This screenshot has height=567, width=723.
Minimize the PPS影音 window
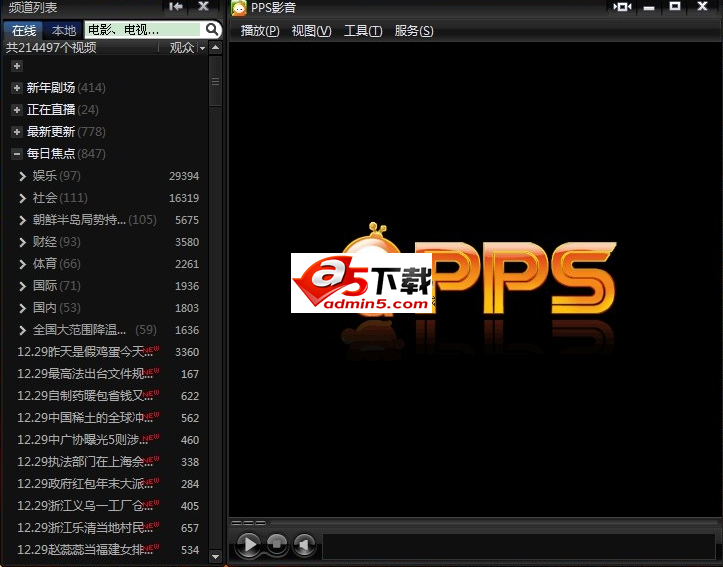[649, 7]
